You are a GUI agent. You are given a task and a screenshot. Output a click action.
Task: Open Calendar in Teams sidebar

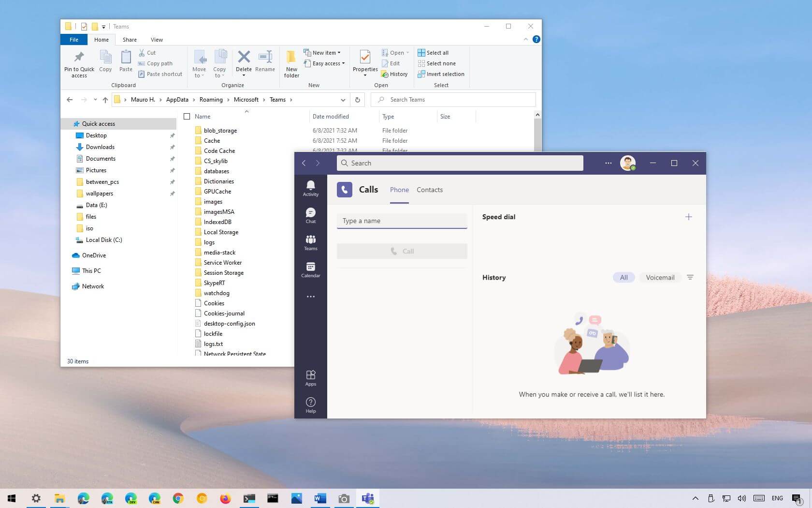tap(310, 269)
